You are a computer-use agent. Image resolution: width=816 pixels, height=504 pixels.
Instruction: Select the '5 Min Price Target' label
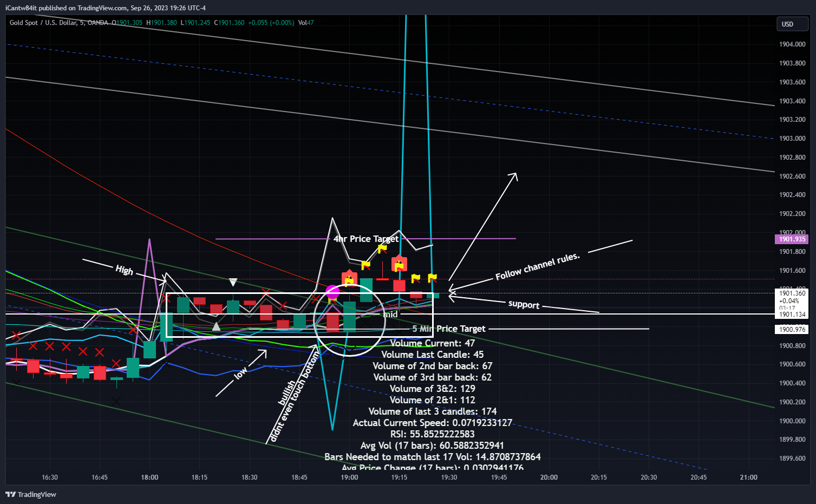(x=449, y=329)
